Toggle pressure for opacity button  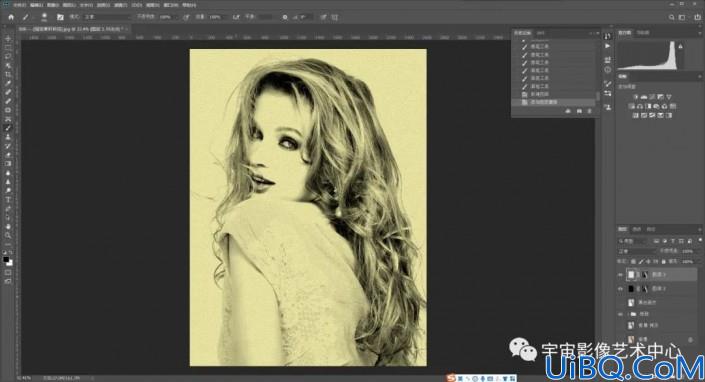(x=186, y=17)
